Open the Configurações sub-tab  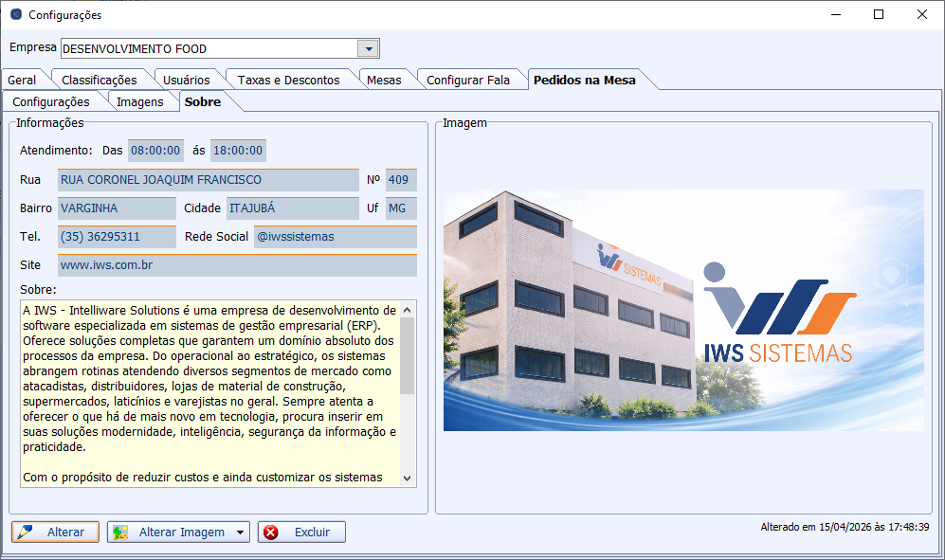point(51,101)
